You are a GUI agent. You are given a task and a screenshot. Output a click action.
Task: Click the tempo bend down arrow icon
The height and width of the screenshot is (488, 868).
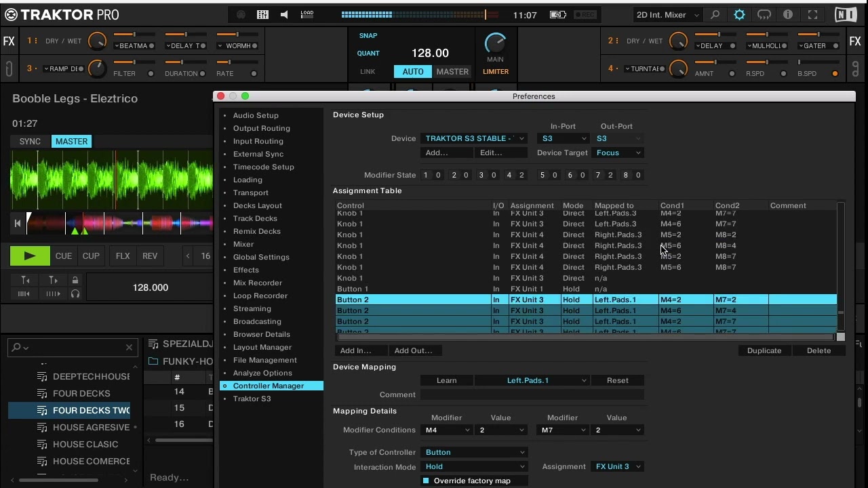coord(25,280)
